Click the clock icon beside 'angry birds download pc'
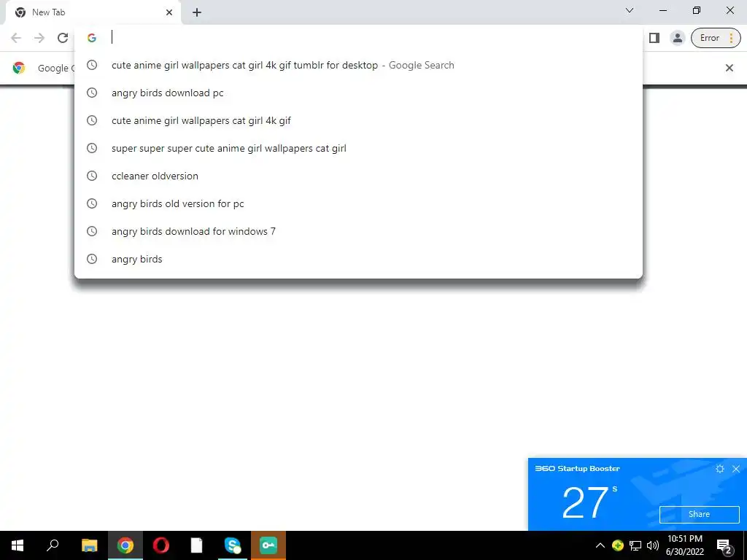 pos(92,93)
